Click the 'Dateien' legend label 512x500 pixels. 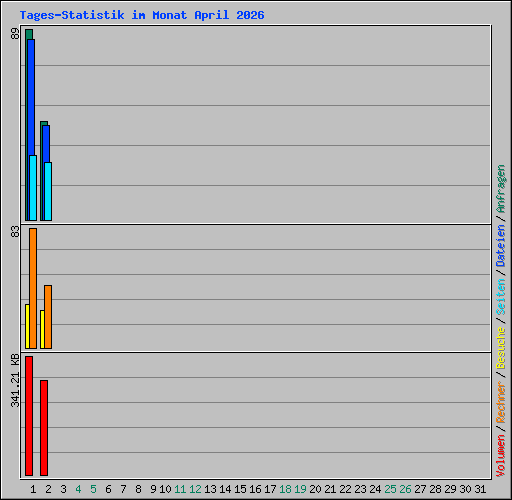pos(501,246)
